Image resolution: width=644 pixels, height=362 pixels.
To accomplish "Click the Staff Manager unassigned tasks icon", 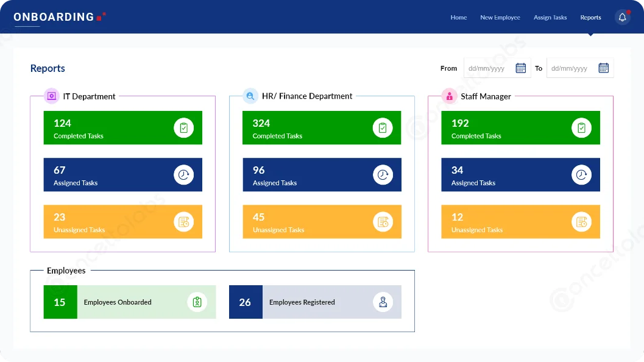I will (x=581, y=222).
